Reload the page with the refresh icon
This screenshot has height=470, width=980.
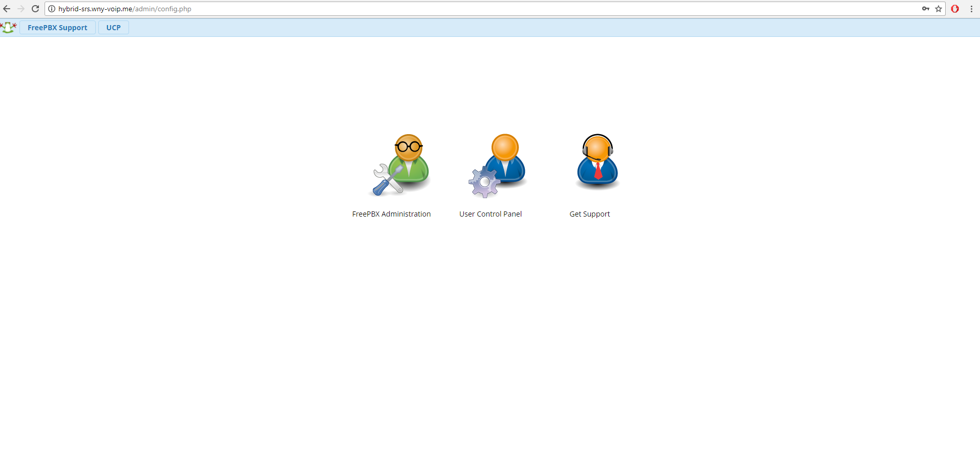[x=35, y=9]
